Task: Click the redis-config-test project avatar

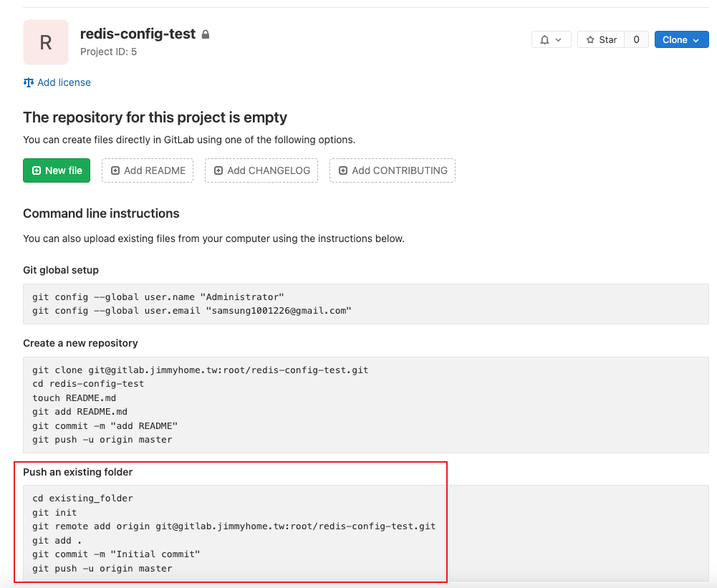Action: tap(46, 42)
